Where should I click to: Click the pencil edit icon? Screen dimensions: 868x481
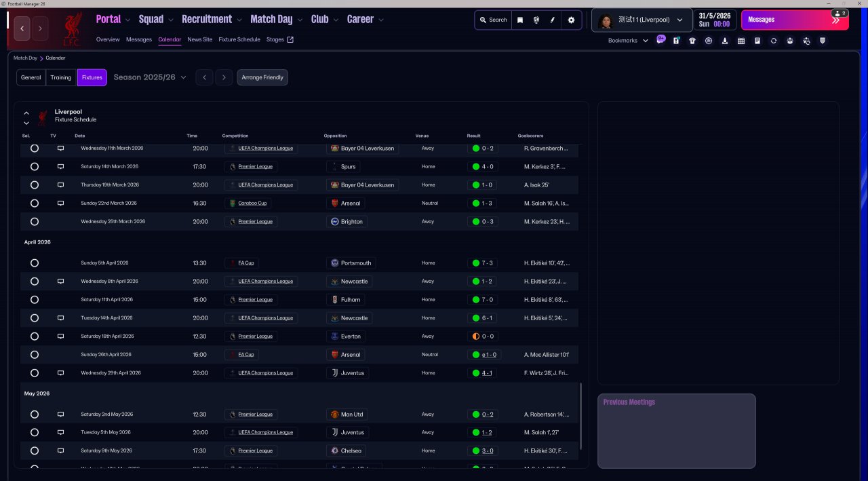coord(552,20)
